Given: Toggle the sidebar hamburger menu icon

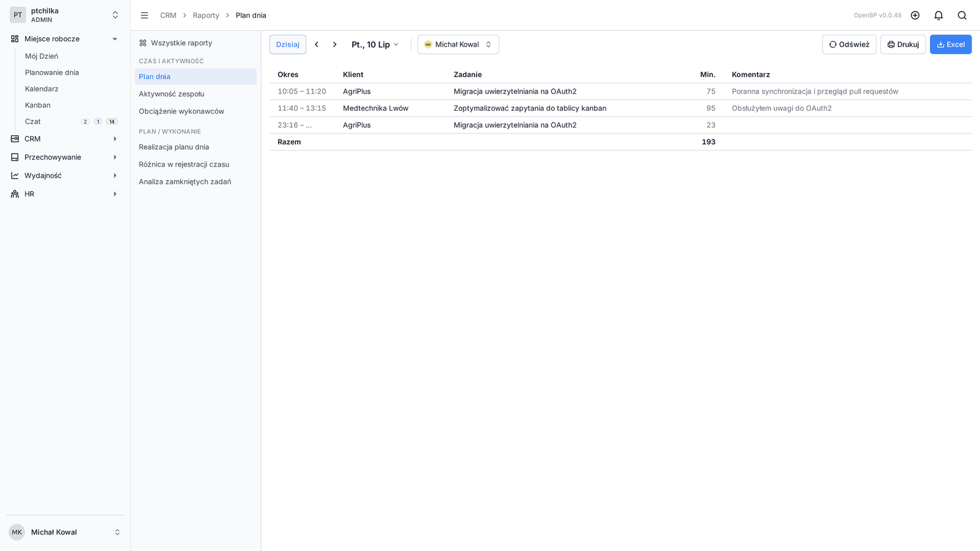Looking at the screenshot, I should coord(145,15).
